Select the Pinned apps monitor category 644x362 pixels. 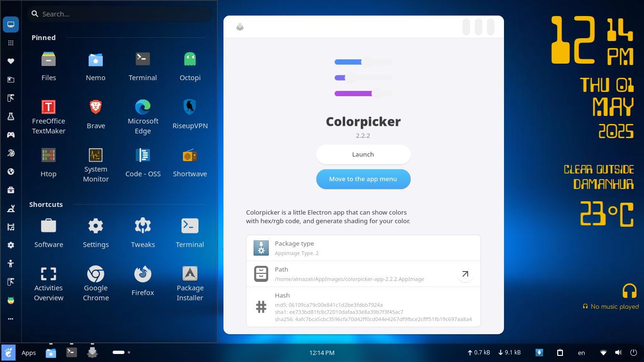pos(11,25)
